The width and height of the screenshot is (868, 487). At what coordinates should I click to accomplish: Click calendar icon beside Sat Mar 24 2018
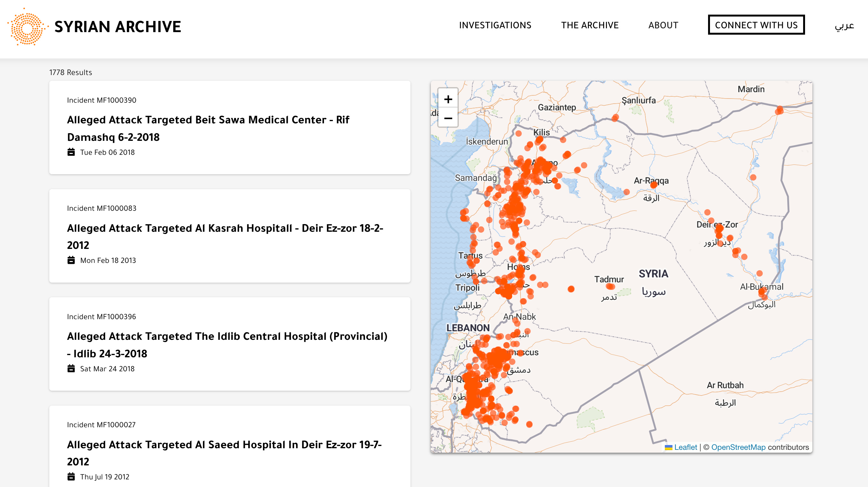pyautogui.click(x=71, y=369)
